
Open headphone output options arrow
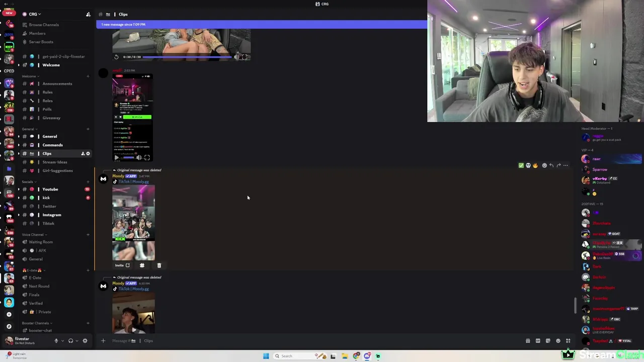click(76, 341)
